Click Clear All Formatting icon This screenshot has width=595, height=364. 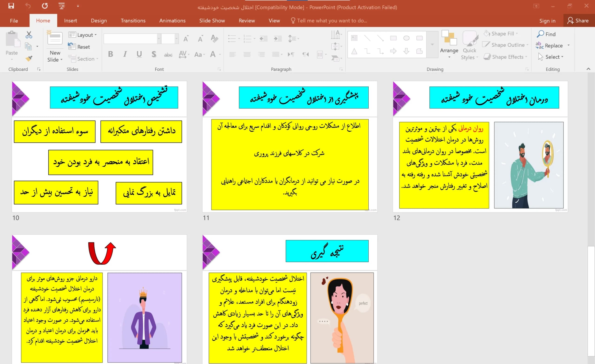214,39
